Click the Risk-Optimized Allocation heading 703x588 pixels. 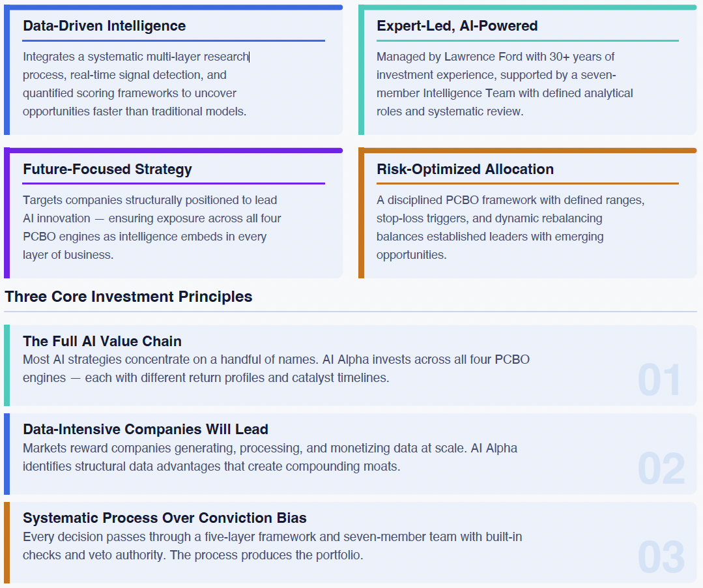click(465, 169)
